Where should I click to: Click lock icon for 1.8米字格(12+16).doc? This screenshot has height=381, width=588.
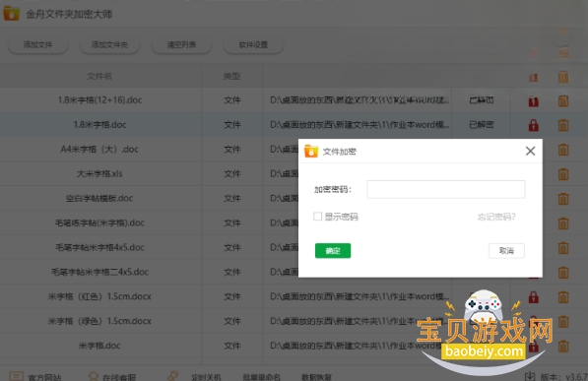coord(533,100)
